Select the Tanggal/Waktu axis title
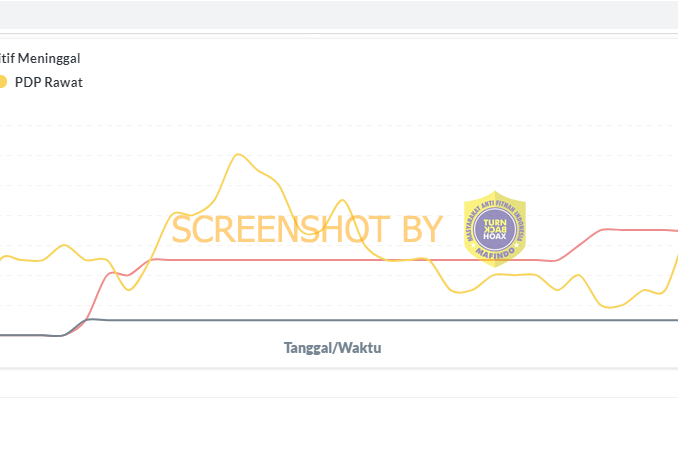The width and height of the screenshot is (678, 455). coord(333,348)
